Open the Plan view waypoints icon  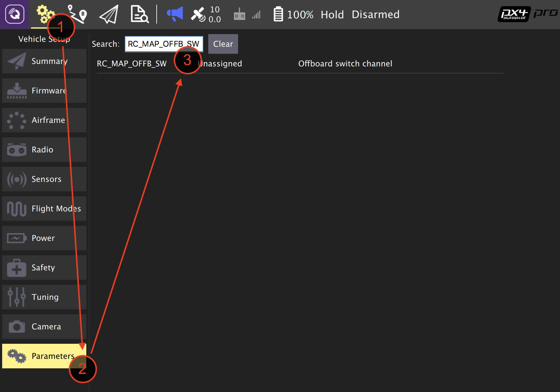pos(77,14)
